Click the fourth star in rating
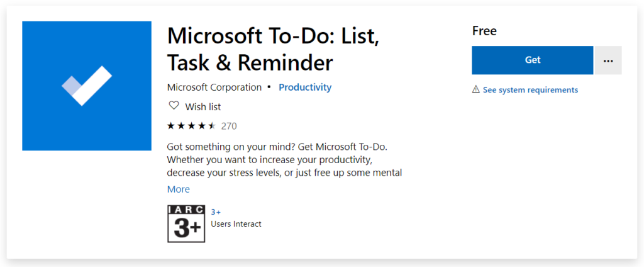Screen dimensions: 644x267 point(202,126)
